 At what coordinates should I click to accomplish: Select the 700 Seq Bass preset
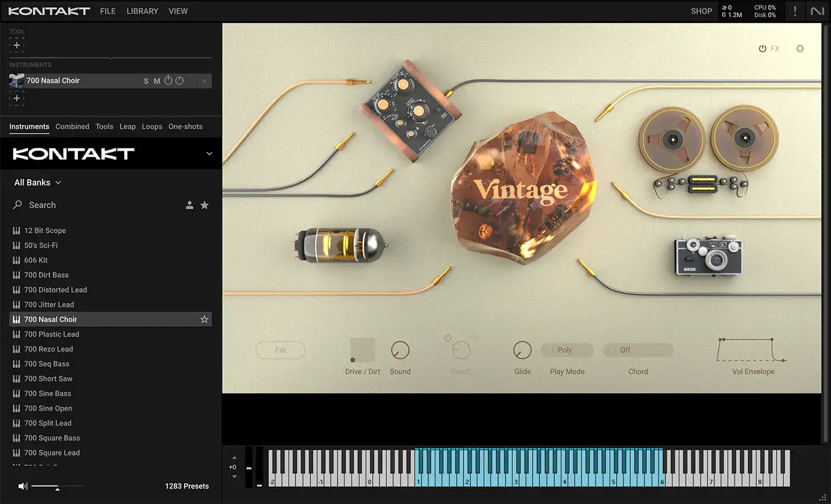(110, 364)
